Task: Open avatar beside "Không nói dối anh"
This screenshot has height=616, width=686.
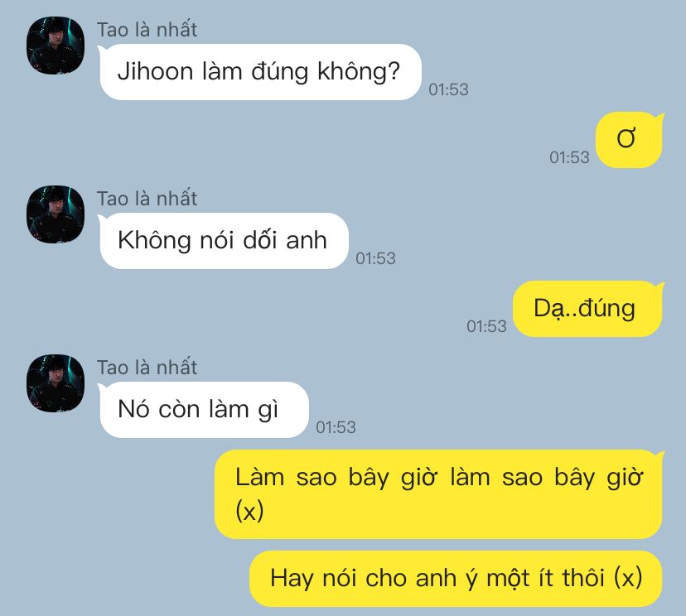Action: coord(56,214)
